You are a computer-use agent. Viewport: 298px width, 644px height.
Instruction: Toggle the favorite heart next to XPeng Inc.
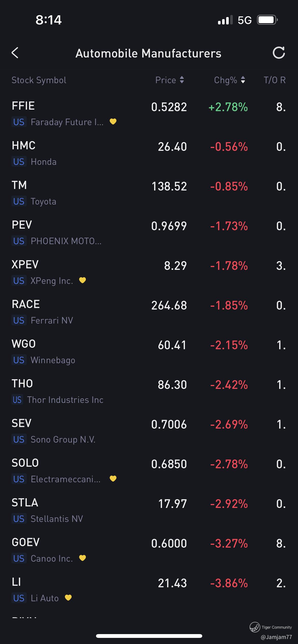[x=83, y=280]
